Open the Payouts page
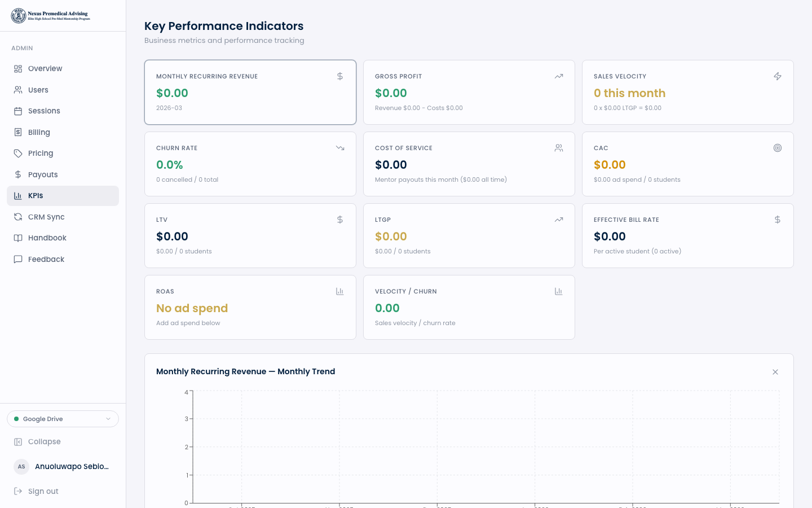The image size is (812, 508). click(x=43, y=174)
